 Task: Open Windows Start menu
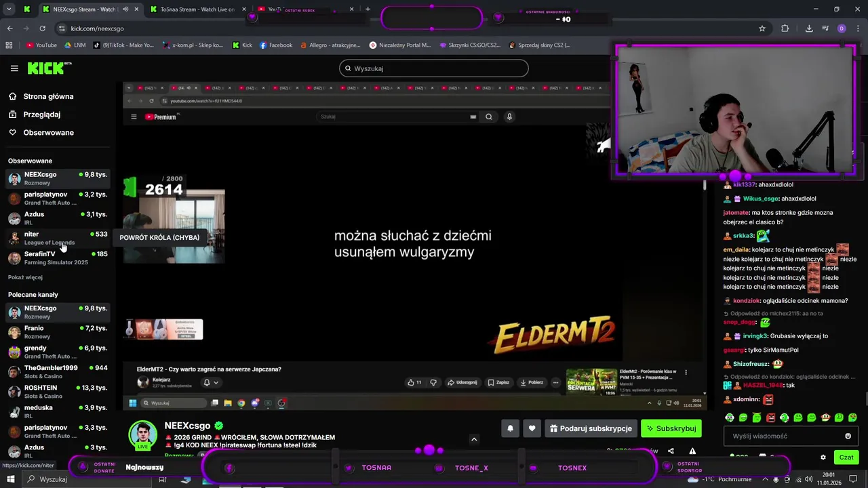click(11, 479)
